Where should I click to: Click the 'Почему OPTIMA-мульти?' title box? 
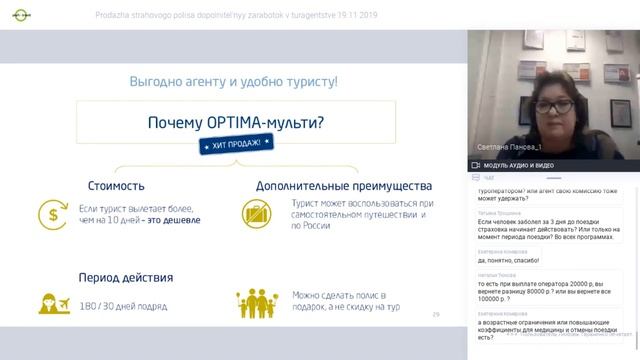pos(236,122)
